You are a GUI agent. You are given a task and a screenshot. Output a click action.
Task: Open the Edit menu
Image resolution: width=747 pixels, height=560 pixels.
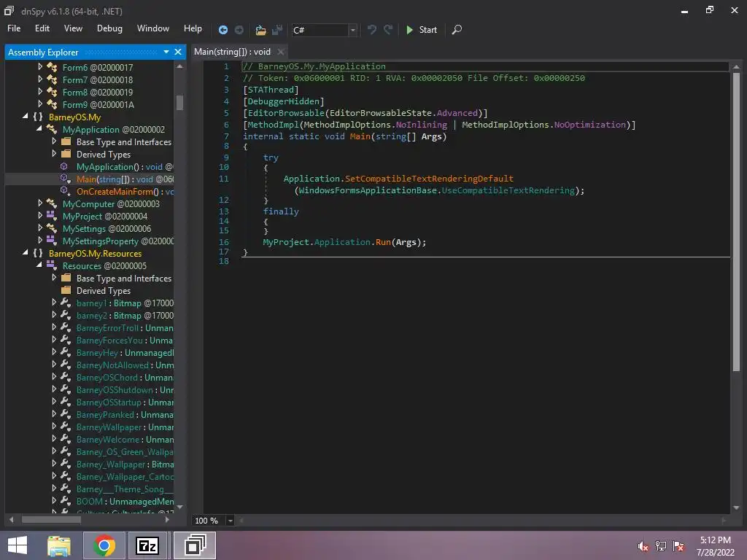(42, 28)
